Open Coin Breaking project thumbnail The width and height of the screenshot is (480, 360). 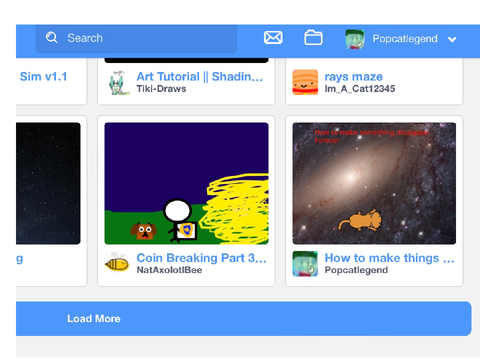point(186,183)
